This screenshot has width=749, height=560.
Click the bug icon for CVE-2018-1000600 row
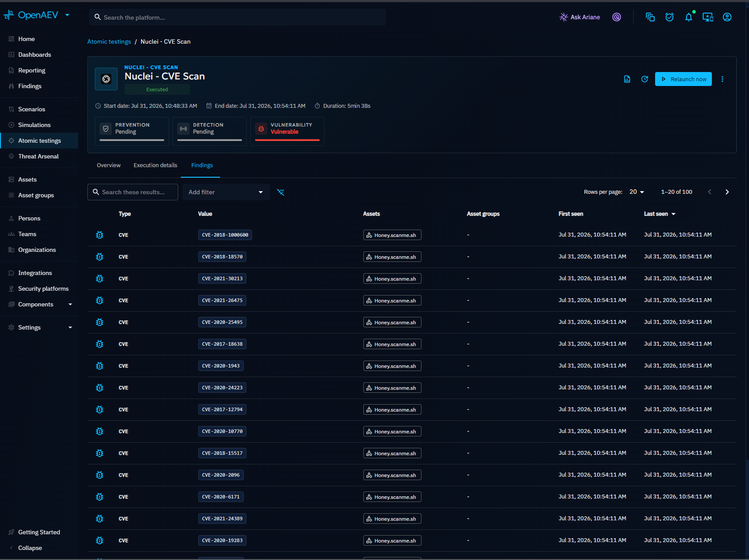click(x=100, y=235)
